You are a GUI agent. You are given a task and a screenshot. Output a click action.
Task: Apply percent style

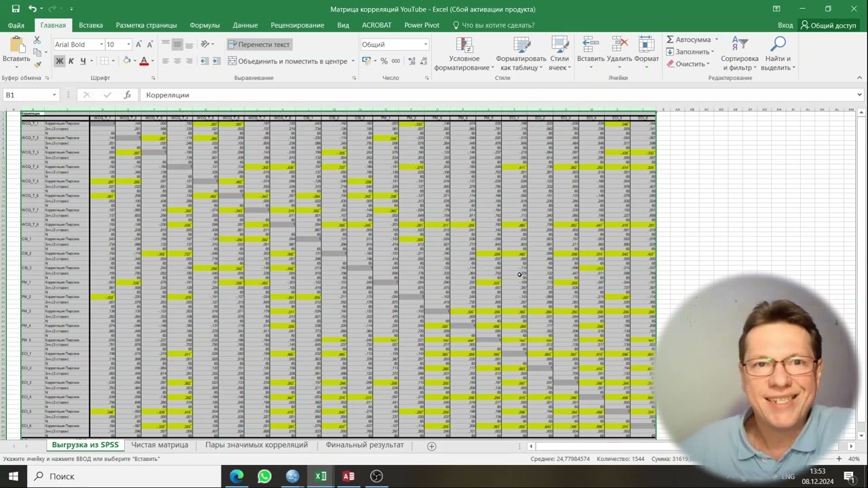[384, 61]
